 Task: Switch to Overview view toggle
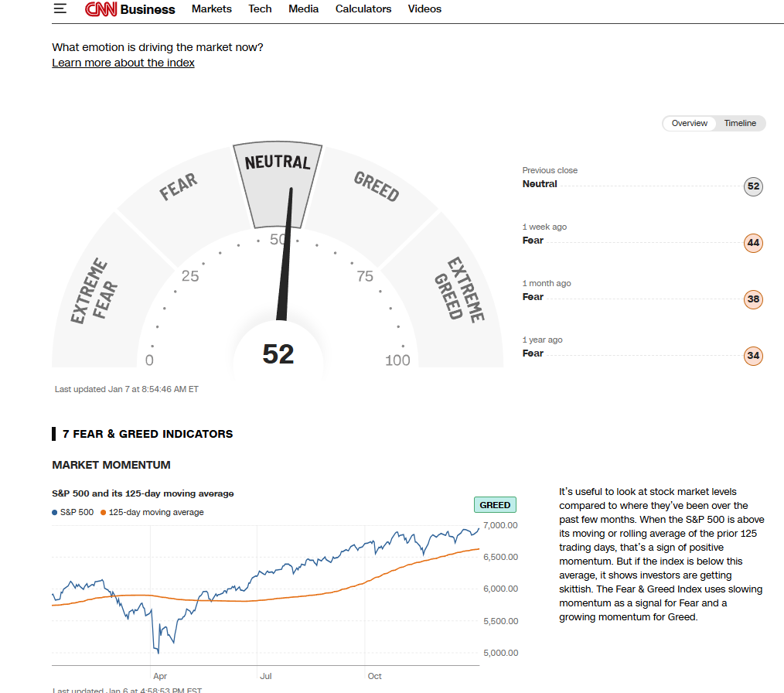click(x=689, y=124)
